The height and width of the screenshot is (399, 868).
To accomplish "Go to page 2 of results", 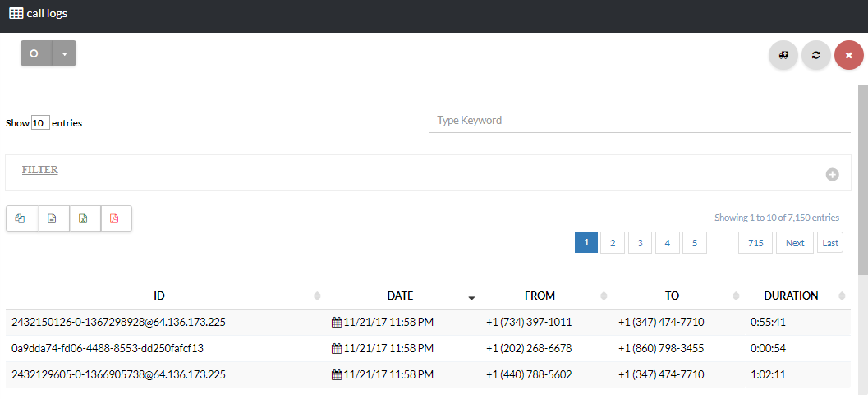I will click(613, 243).
